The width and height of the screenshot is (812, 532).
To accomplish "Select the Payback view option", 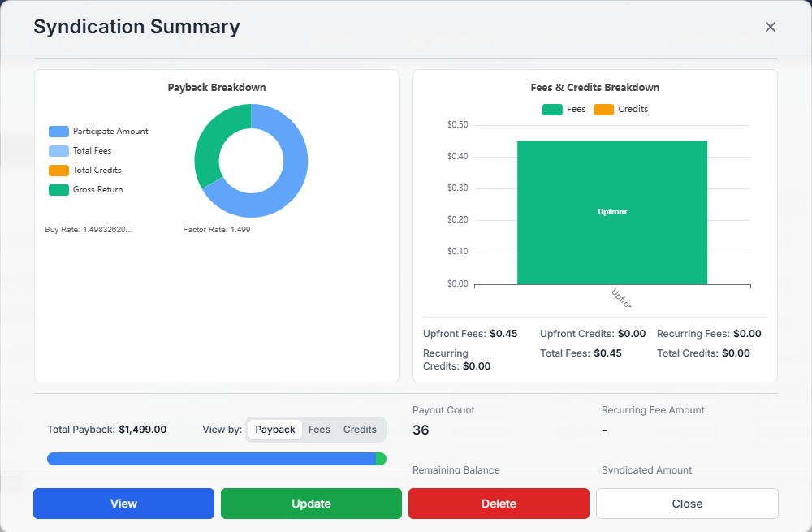I will [x=274, y=430].
